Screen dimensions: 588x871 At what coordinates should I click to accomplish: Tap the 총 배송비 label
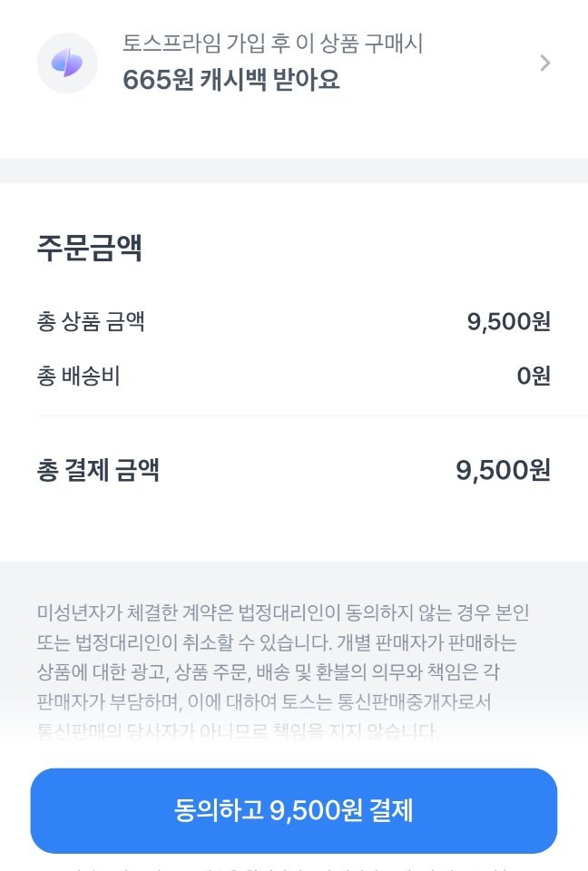tap(79, 376)
